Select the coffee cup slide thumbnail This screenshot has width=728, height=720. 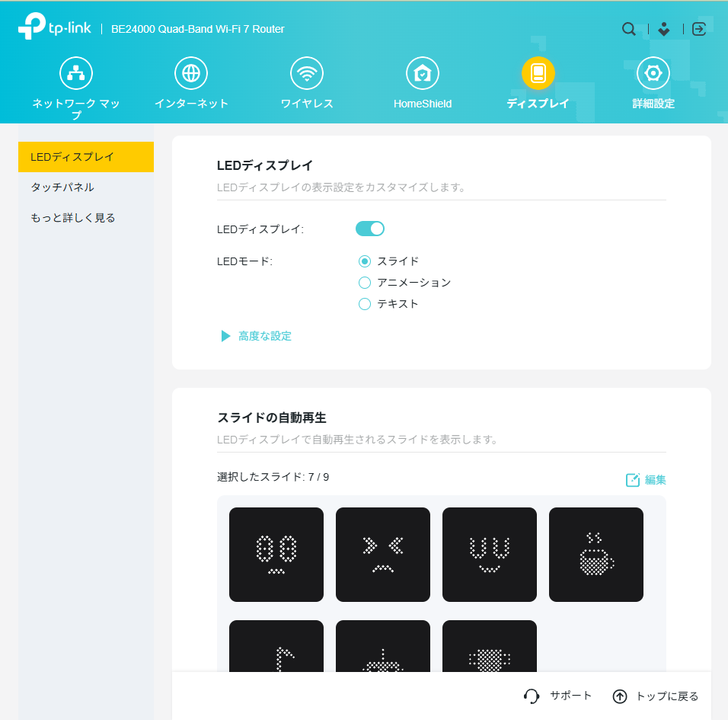[x=596, y=555]
